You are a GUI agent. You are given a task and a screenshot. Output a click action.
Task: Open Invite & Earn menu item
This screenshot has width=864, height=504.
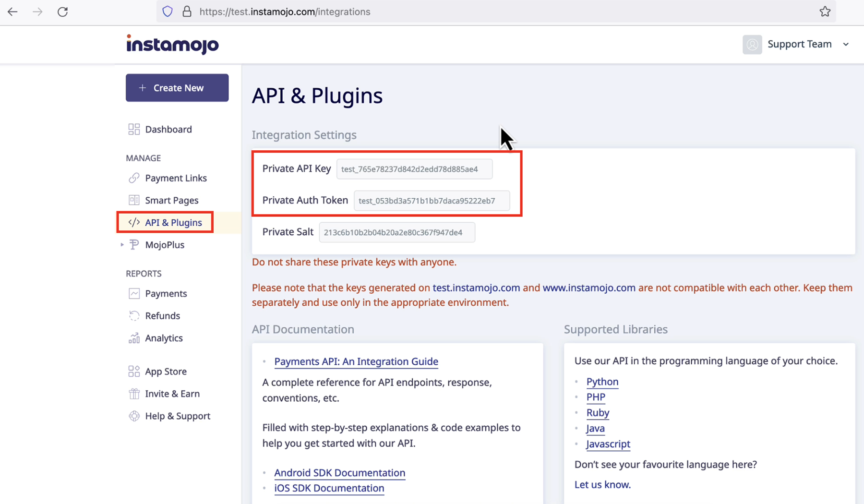click(x=172, y=394)
